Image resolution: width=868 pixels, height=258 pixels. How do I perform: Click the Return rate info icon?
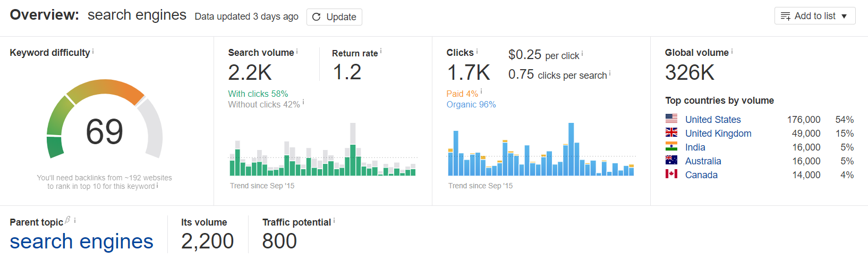pos(381,52)
